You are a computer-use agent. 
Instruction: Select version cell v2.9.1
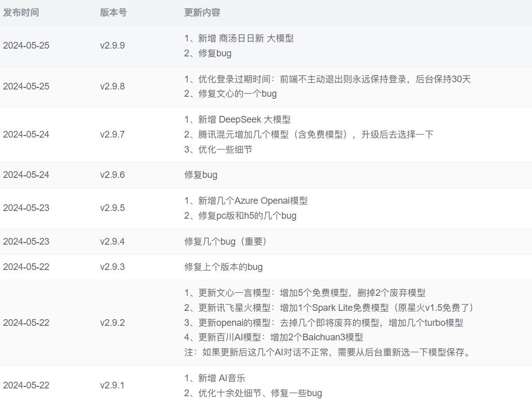[x=112, y=385]
